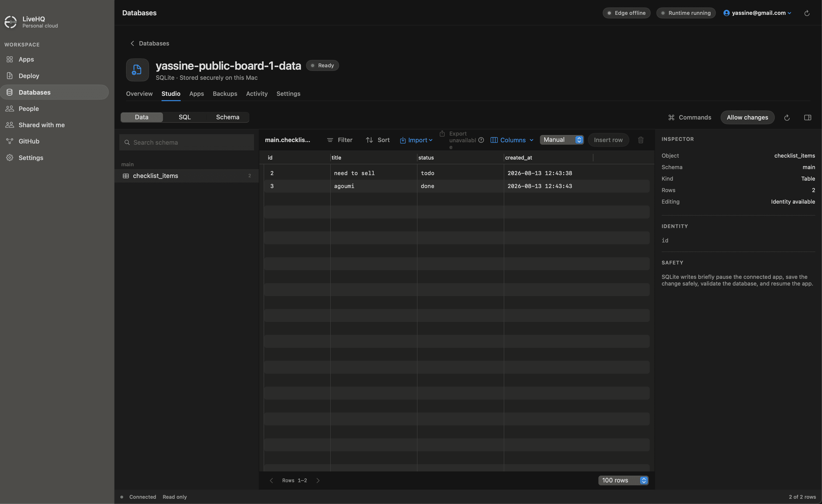The image size is (822, 504).
Task: Open the Import dropdown
Action: (416, 140)
